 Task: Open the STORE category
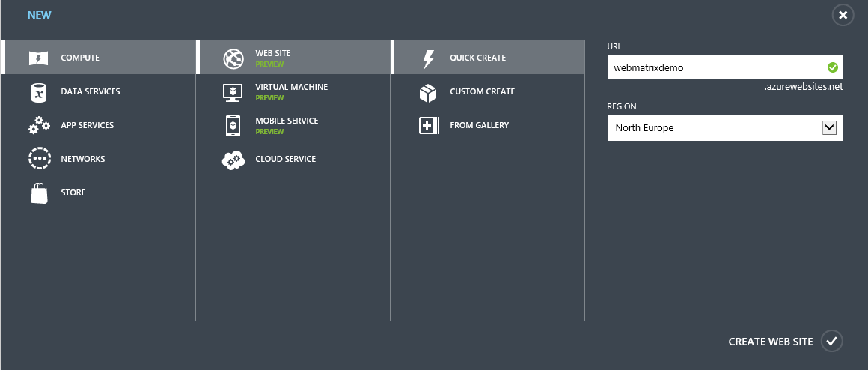73,192
